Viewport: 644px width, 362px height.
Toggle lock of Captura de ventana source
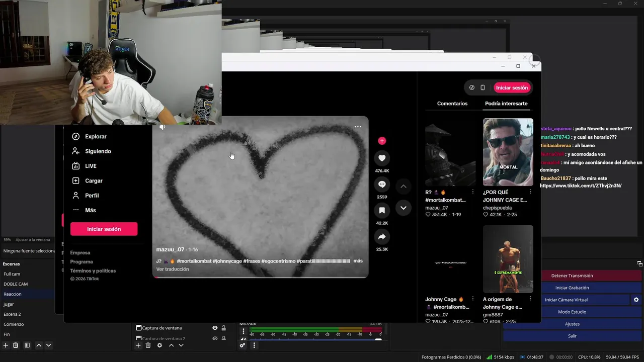(224, 328)
